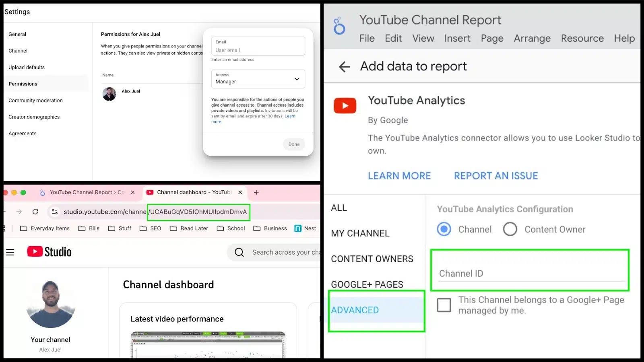Open Everyday Items bookmark folder
Viewport: 644px width, 362px height.
pyautogui.click(x=45, y=228)
